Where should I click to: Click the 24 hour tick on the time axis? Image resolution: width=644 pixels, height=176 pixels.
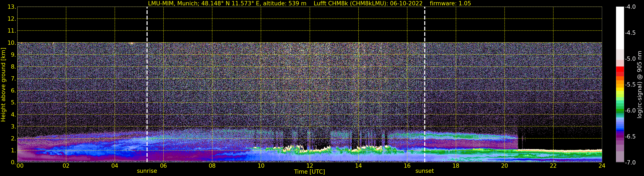tap(602, 166)
